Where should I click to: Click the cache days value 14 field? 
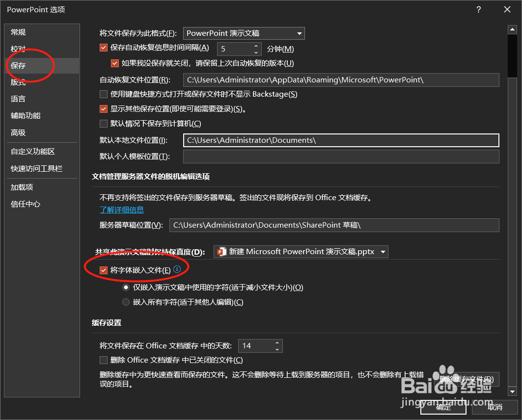(256, 346)
